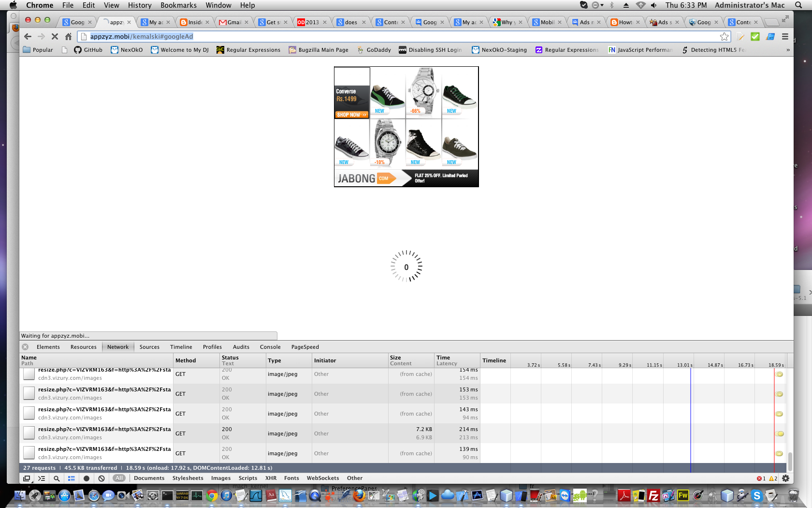812x508 pixels.
Task: Bookmark this page with the star icon
Action: pos(724,36)
